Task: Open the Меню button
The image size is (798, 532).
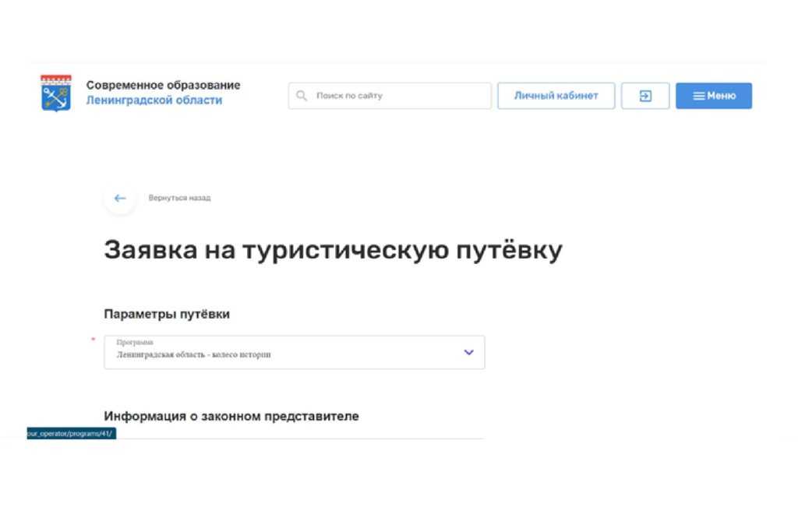Action: click(x=713, y=96)
